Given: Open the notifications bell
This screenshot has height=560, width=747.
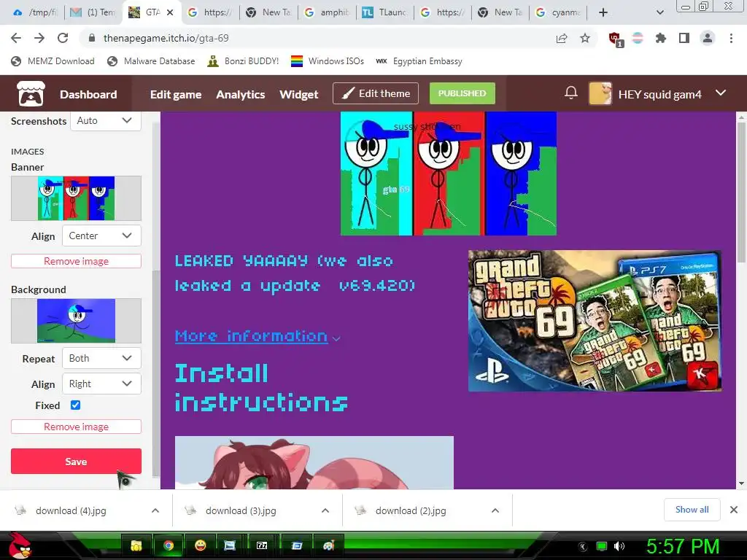Looking at the screenshot, I should tap(570, 93).
